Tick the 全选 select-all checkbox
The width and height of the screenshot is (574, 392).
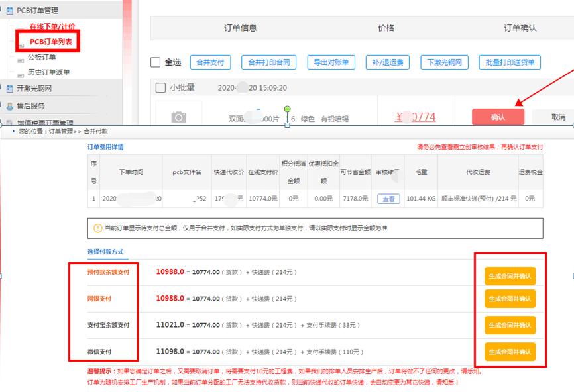156,62
